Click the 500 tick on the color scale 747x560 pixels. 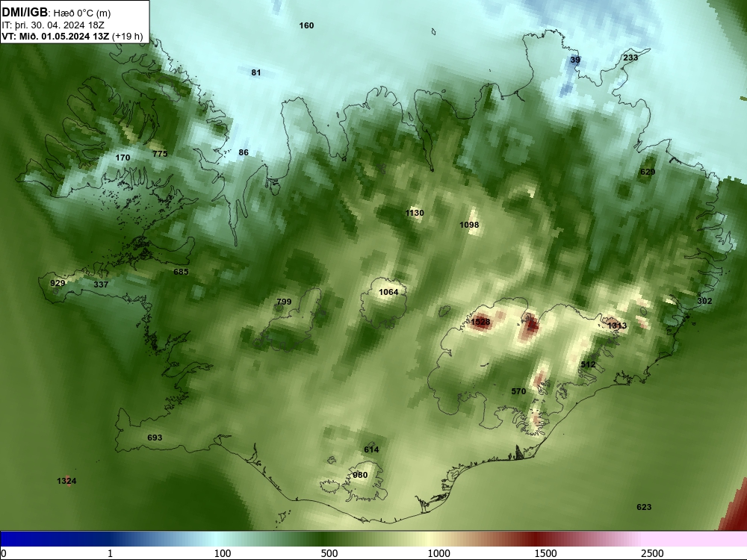329,553
